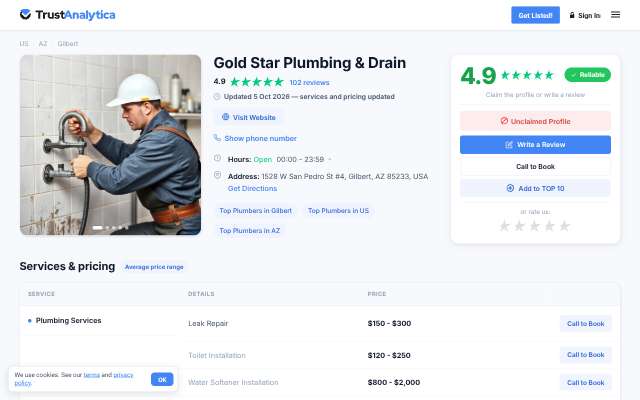Click the $120 - $250 price
Screen dimensions: 640x400
point(389,355)
